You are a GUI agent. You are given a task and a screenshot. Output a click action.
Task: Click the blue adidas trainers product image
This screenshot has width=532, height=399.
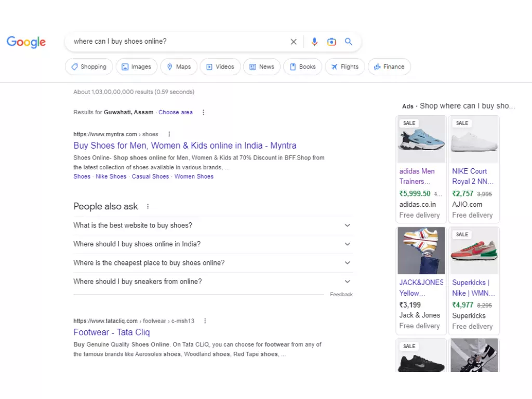tap(421, 139)
